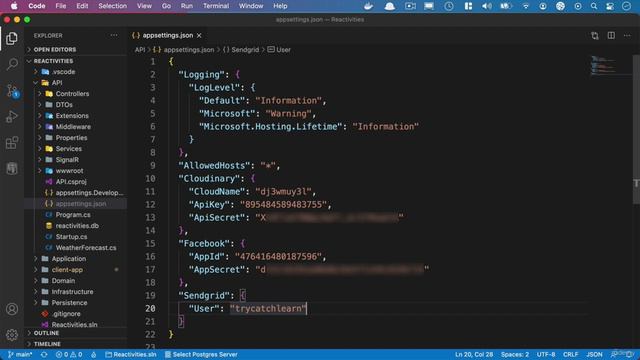Select the appsettings.json editor tab
Viewport: 640px width, 360px height.
click(x=167, y=36)
